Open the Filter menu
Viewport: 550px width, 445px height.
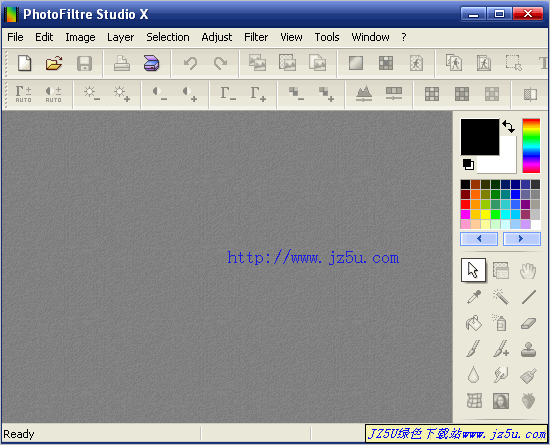[256, 37]
